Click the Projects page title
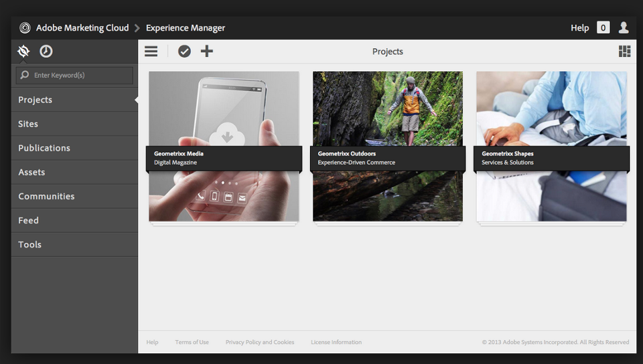Screen dimensions: 643x364 click(x=388, y=52)
